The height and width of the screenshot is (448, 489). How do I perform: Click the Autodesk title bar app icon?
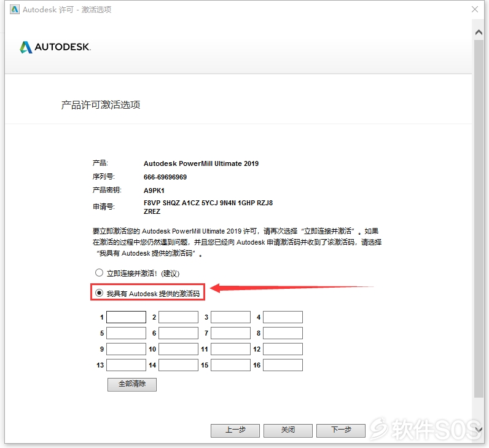point(14,9)
